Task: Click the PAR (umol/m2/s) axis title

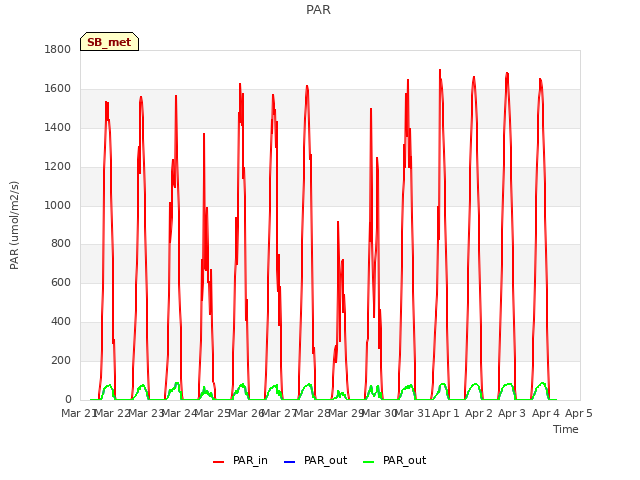Action: point(14,225)
